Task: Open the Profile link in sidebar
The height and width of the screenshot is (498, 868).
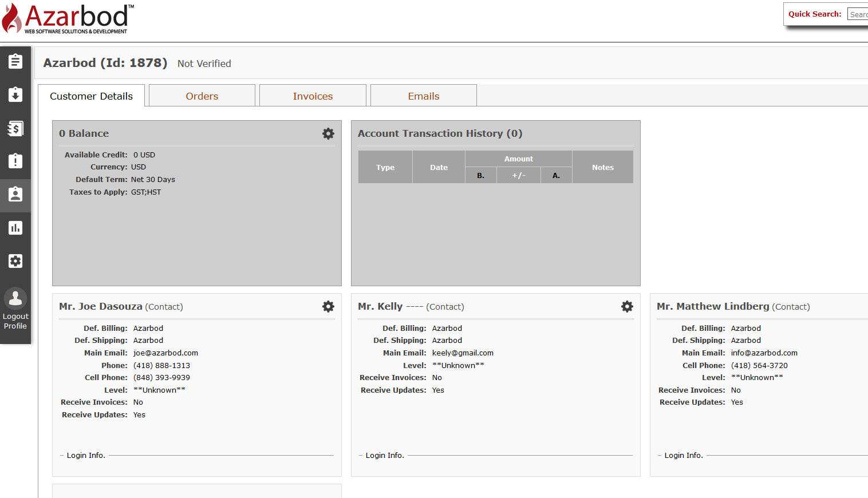Action: 15,326
